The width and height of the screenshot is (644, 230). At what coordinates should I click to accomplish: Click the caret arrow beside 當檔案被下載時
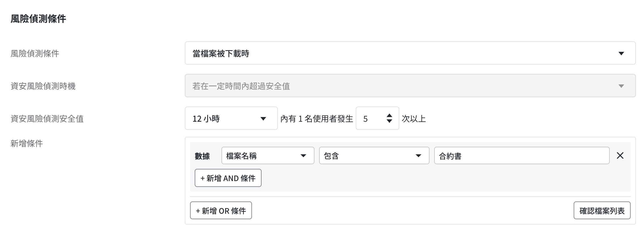[x=621, y=53]
